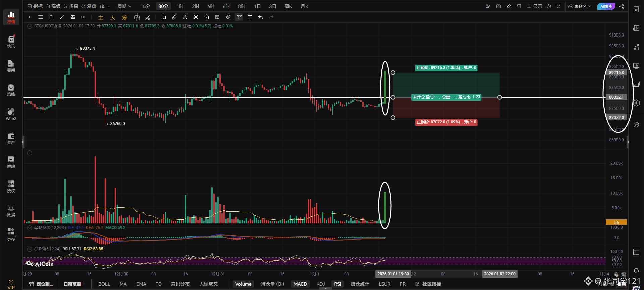Viewport: 644px width, 290px height.
Task: Open the 指标 indicators button
Action: pos(35,6)
